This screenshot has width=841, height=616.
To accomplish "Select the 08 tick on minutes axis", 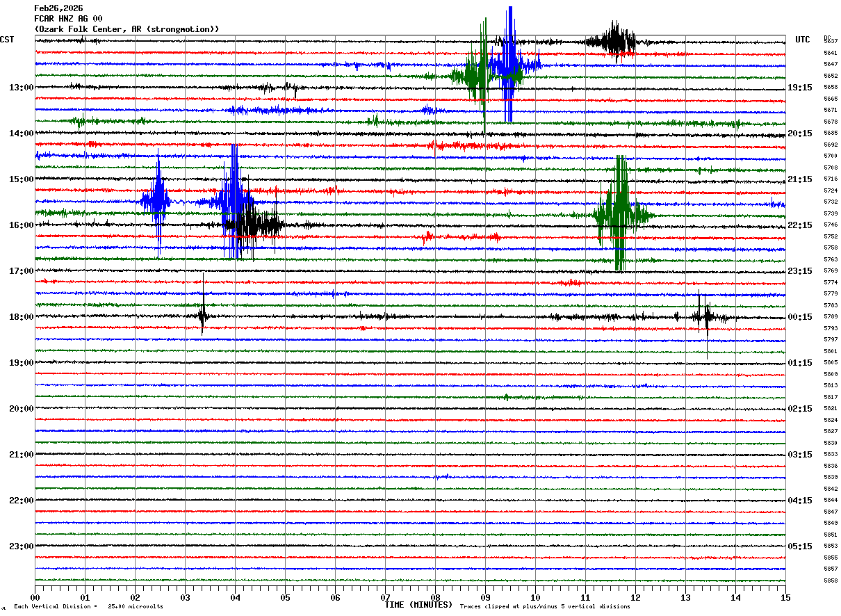I will 435,597.
